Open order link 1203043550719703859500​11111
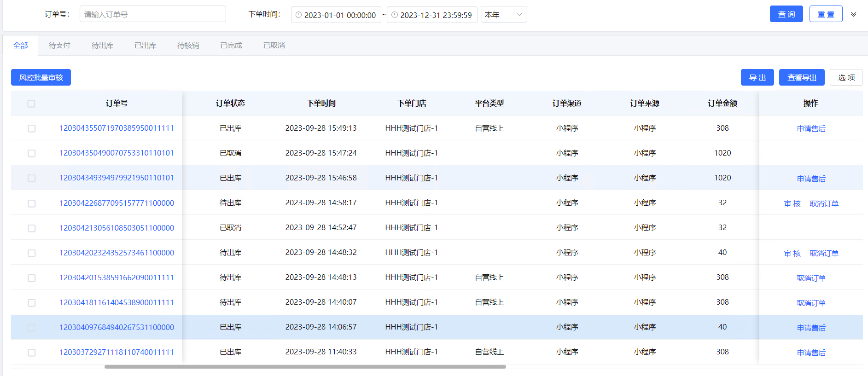Viewport: 868px width, 376px height. [x=117, y=128]
